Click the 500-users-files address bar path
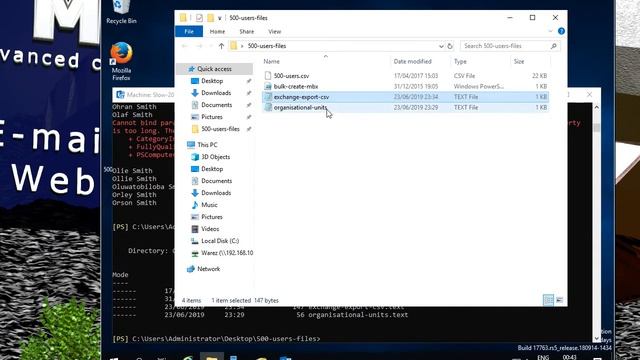640x360 pixels. pyautogui.click(x=267, y=46)
